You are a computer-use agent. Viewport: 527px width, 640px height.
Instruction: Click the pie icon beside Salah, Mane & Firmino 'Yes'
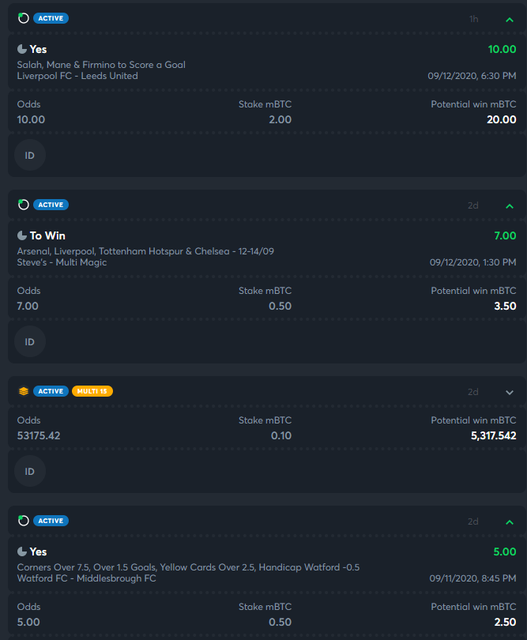[22, 49]
